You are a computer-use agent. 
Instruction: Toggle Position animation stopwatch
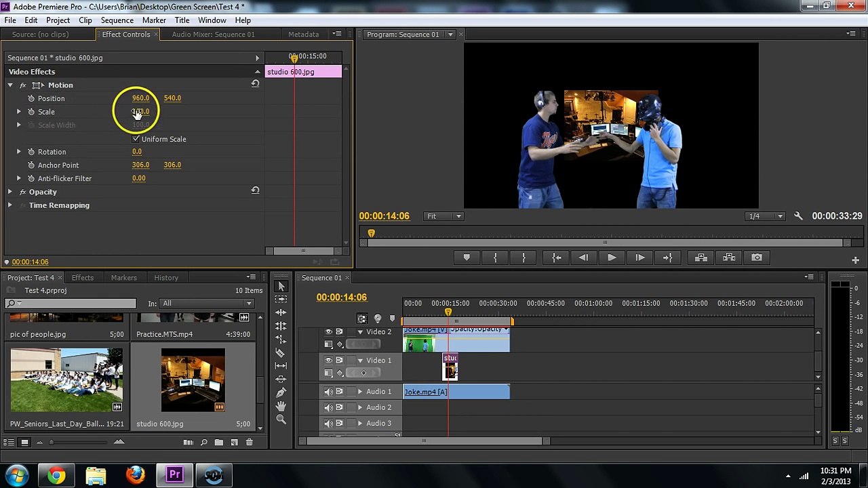click(x=31, y=98)
